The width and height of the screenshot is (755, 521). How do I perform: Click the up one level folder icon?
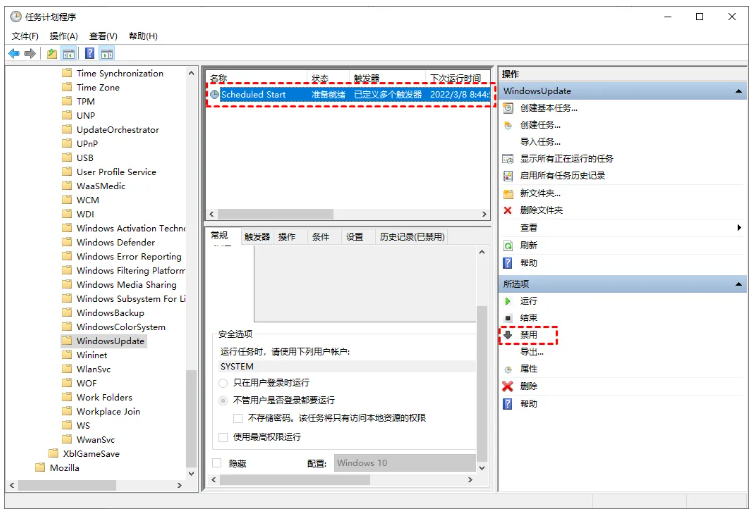52,53
